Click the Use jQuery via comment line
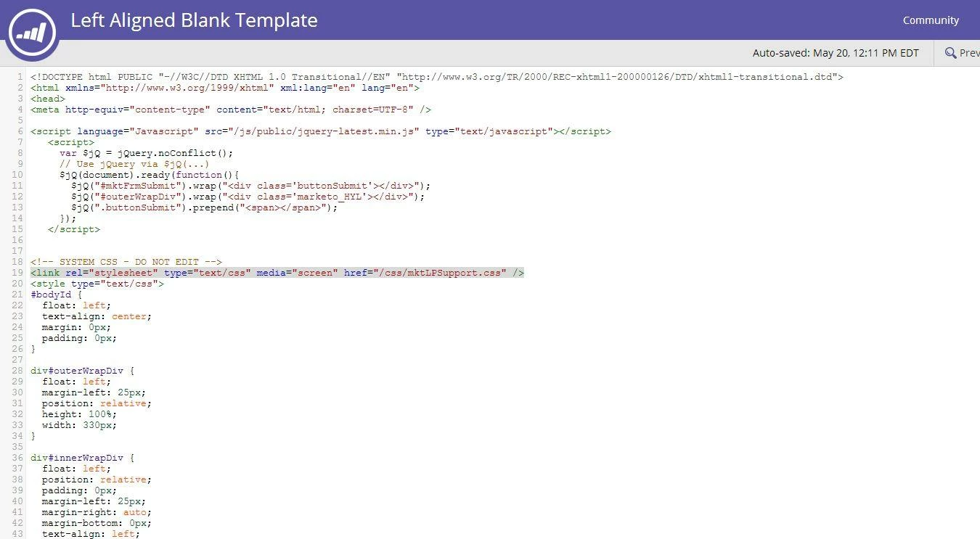Image resolution: width=980 pixels, height=539 pixels. [134, 164]
